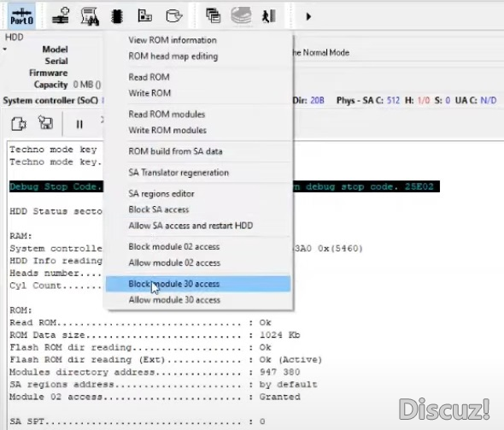Expand toolbar overflow arrow

click(308, 16)
